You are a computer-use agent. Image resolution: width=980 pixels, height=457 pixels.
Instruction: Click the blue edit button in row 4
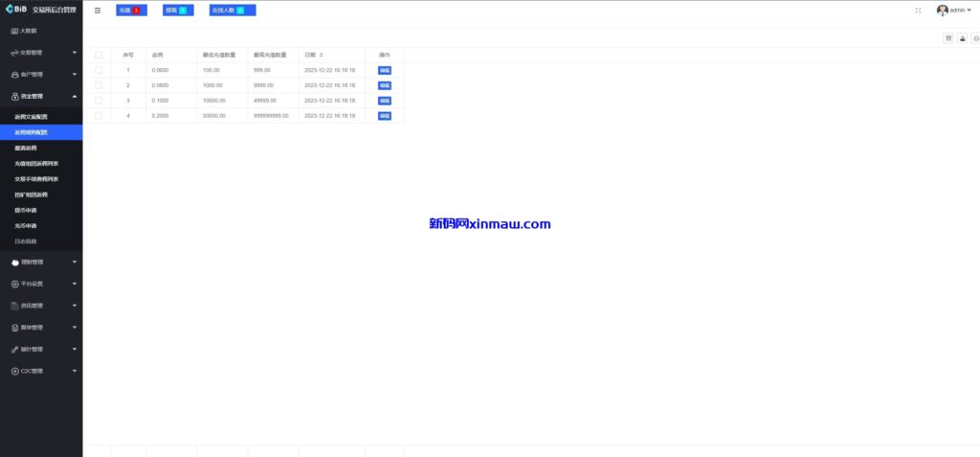tap(385, 116)
